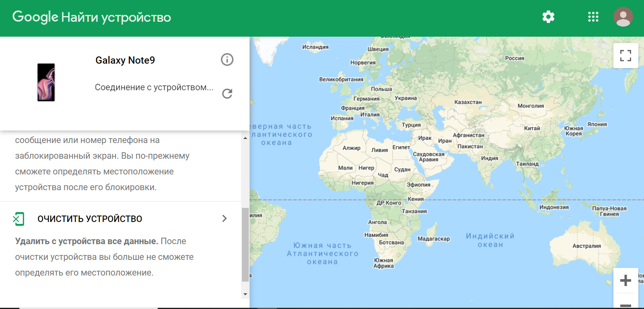Click the Турция label on map
The image size is (644, 309).
pos(411,125)
